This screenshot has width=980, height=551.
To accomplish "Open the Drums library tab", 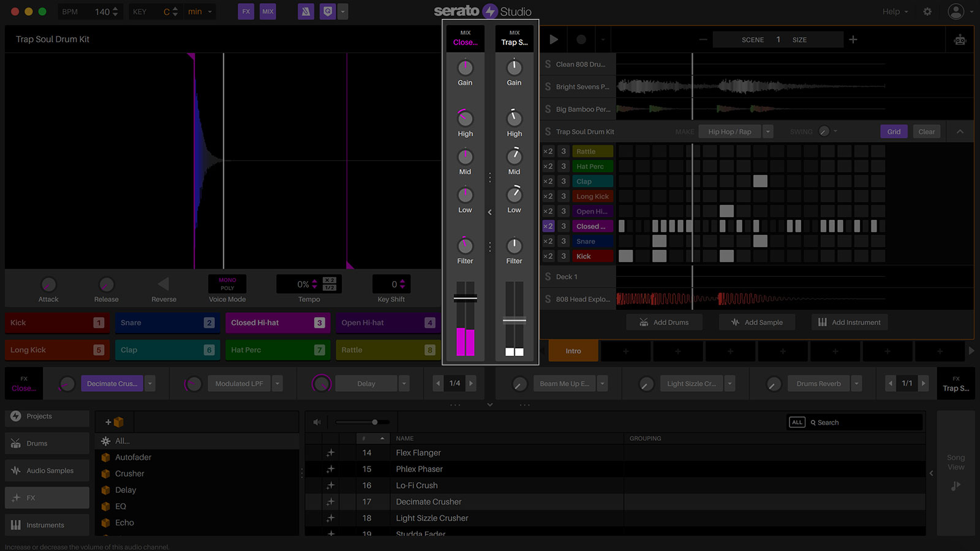I will point(47,443).
